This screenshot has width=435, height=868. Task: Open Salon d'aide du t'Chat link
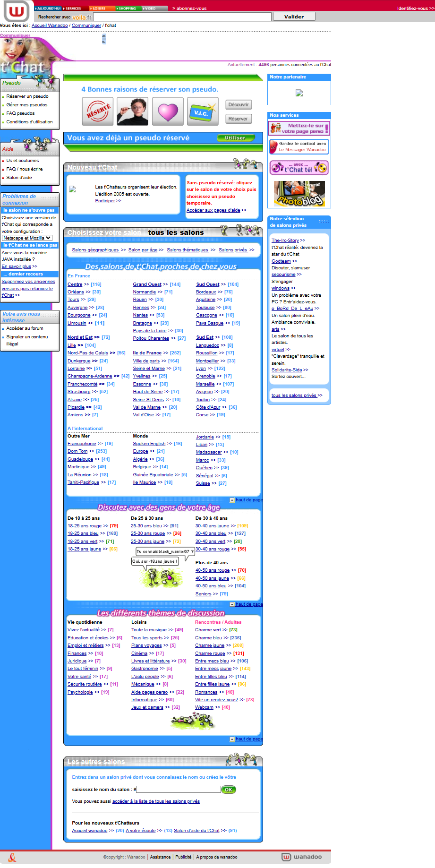click(196, 831)
